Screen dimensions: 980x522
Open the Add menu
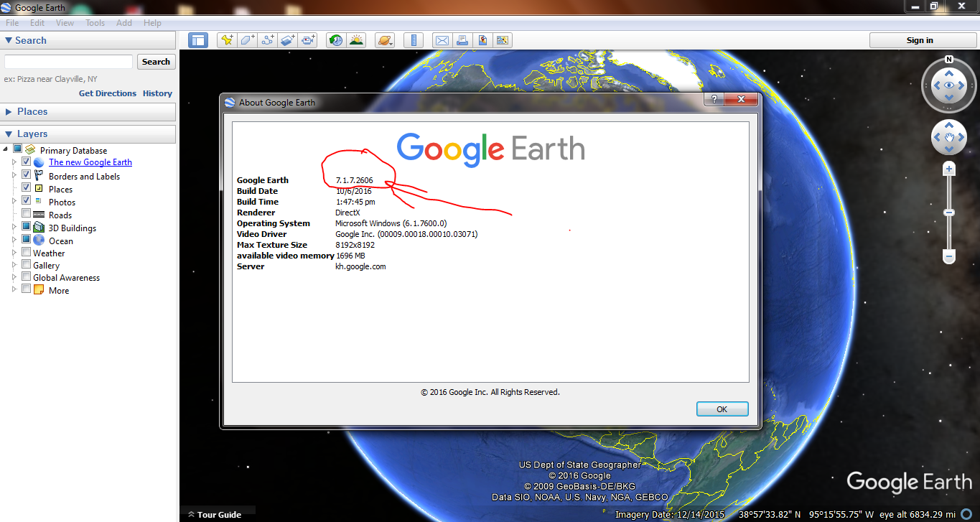[x=123, y=22]
